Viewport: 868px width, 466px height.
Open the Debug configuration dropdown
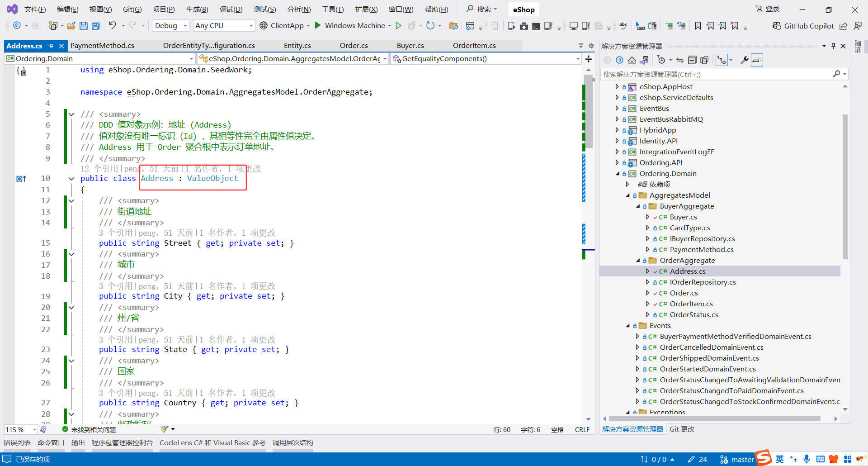click(171, 26)
